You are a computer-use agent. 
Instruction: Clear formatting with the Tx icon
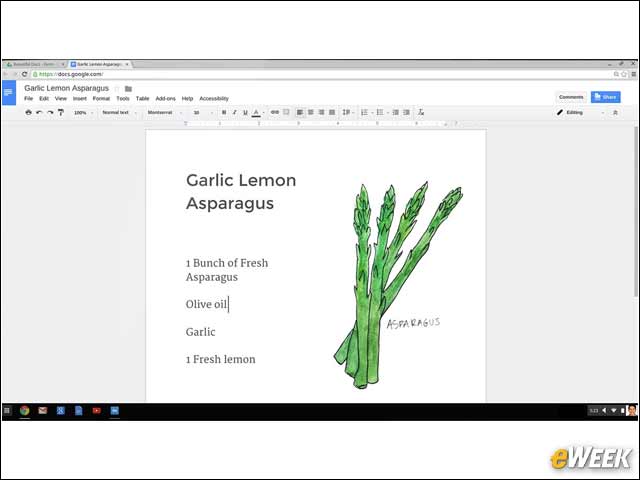(421, 112)
